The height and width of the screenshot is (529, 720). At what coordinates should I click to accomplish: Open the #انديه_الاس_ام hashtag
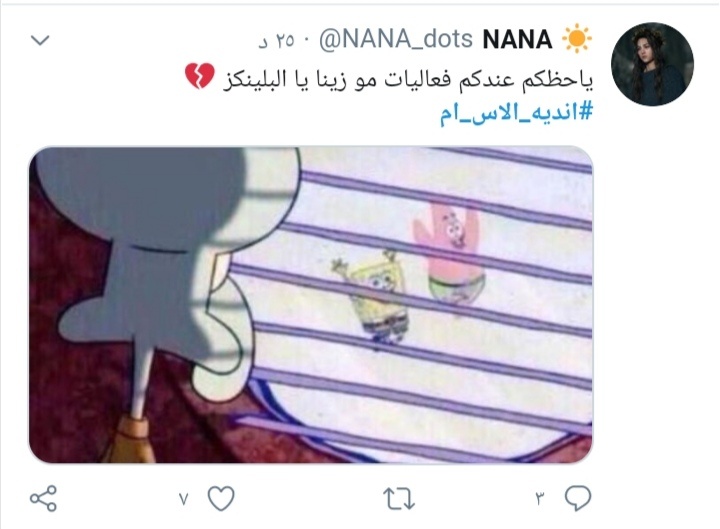click(517, 113)
